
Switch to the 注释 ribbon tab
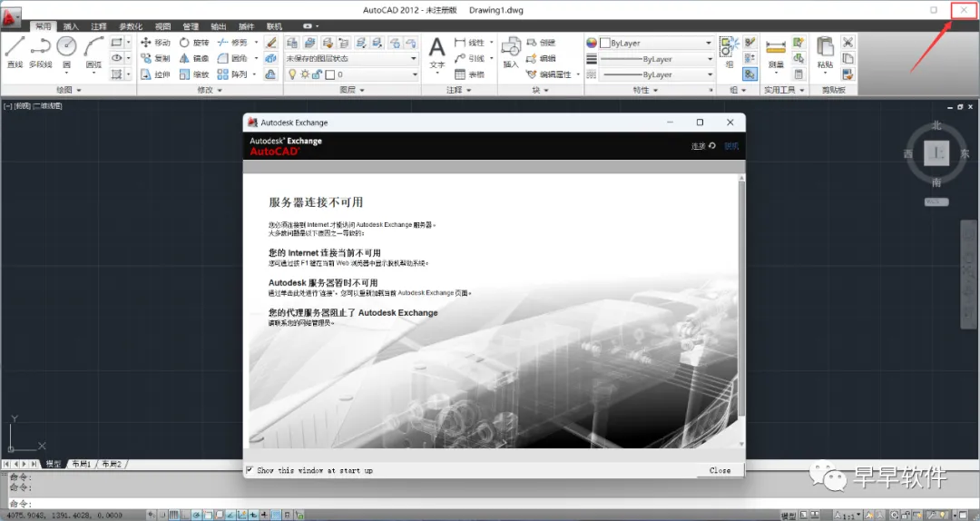pyautogui.click(x=99, y=26)
